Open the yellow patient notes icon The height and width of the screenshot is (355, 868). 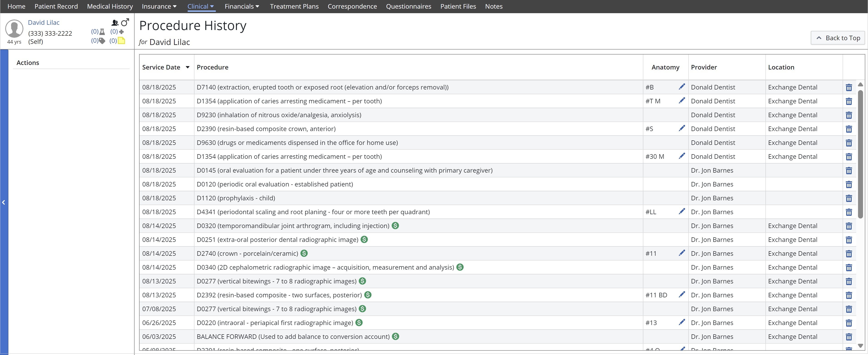tap(121, 41)
